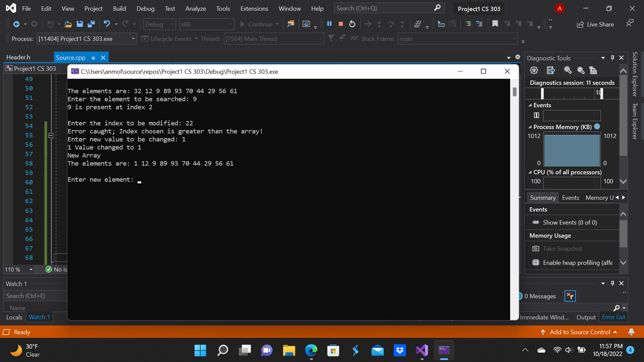Toggle bookmark on current line

(x=495, y=24)
